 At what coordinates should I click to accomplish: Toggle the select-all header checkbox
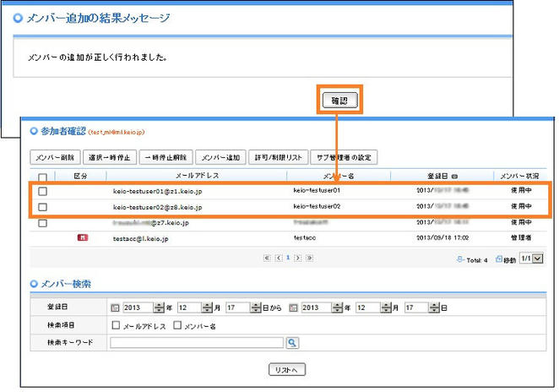click(43, 177)
